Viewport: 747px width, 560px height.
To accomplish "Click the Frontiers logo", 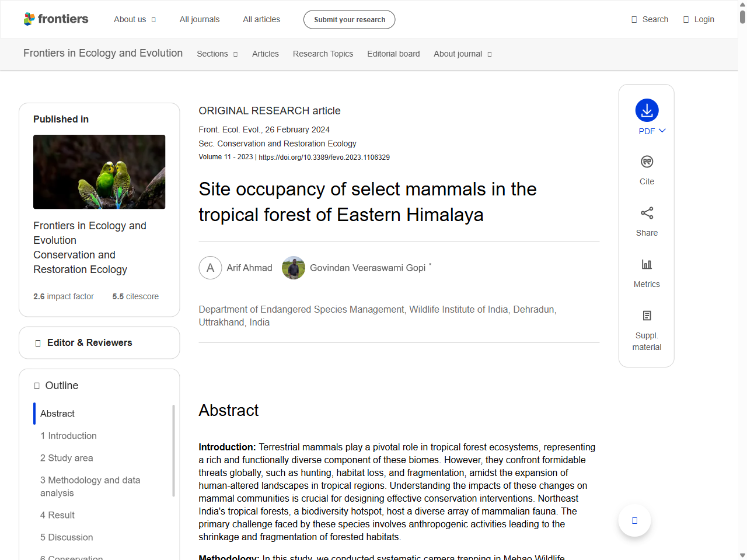I will point(55,19).
